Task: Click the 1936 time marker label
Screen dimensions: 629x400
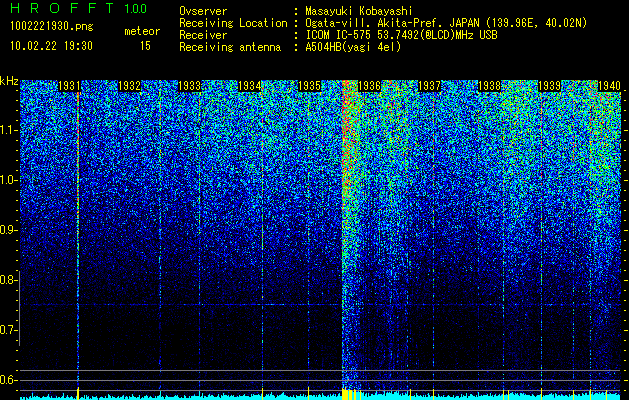Action: (x=369, y=86)
